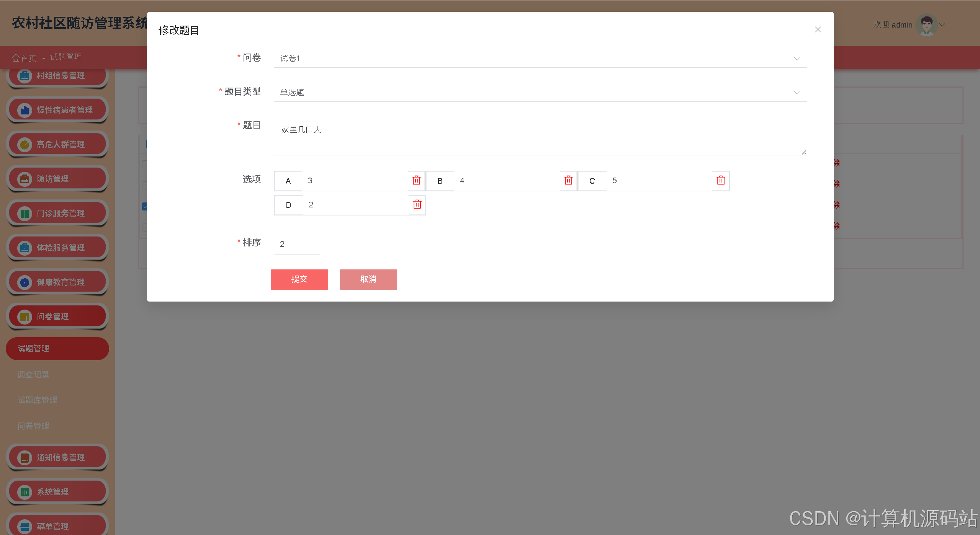Click the 慢性病患者管理 sidebar icon
Screen dimensions: 980x535
tap(25, 110)
